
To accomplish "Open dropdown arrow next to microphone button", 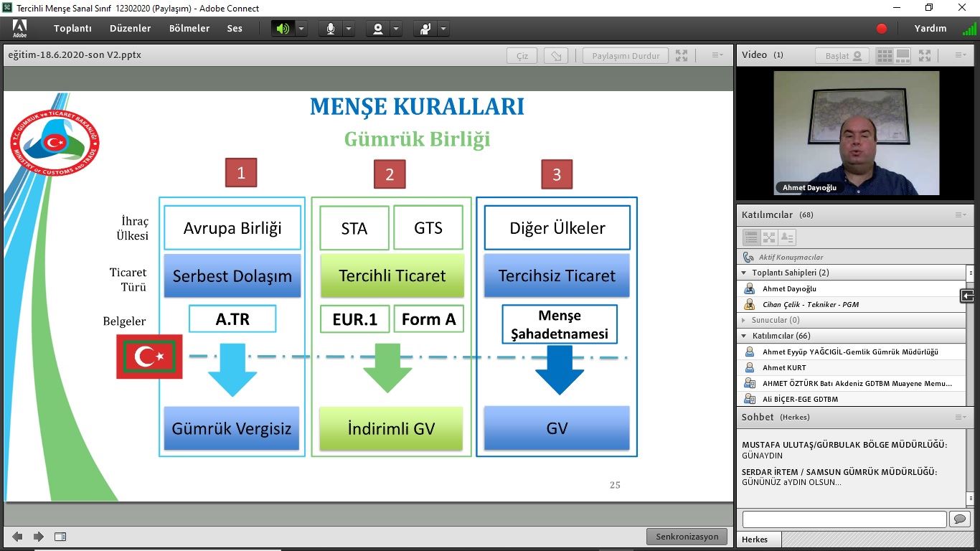I will [349, 29].
